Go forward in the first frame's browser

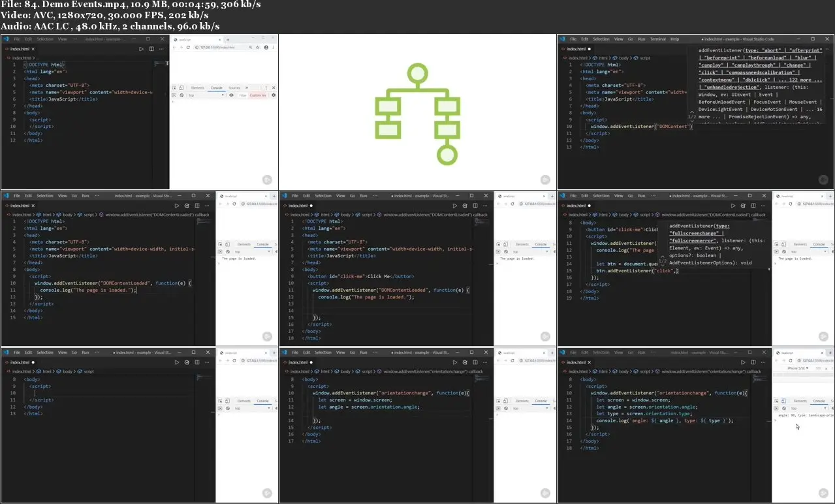[181, 48]
